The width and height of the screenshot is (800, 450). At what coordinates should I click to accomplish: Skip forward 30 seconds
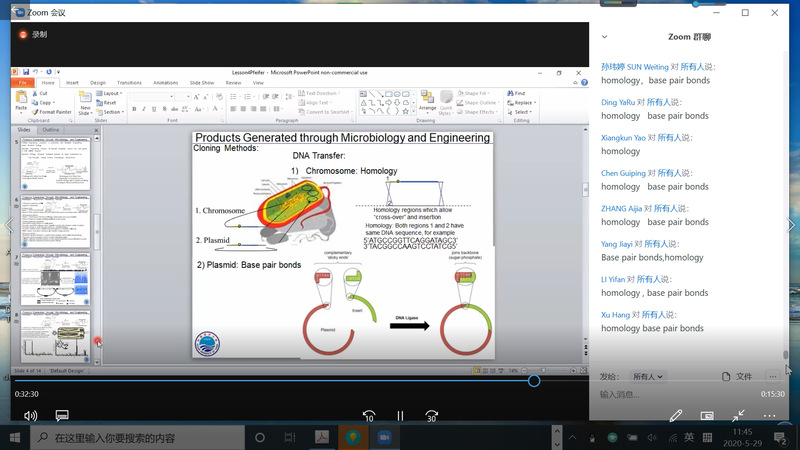432,416
